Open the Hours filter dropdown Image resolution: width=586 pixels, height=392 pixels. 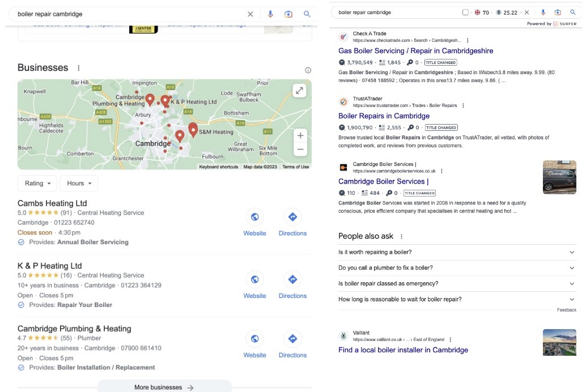pyautogui.click(x=79, y=183)
